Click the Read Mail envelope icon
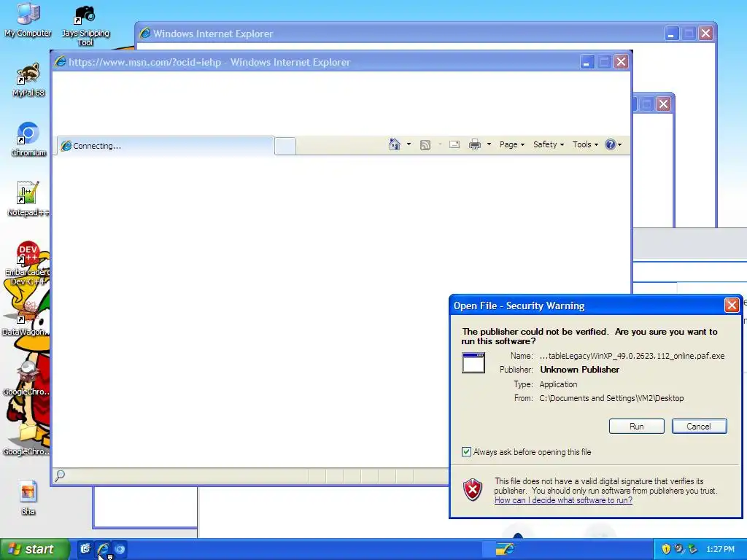The width and height of the screenshot is (747, 560). pyautogui.click(x=454, y=144)
